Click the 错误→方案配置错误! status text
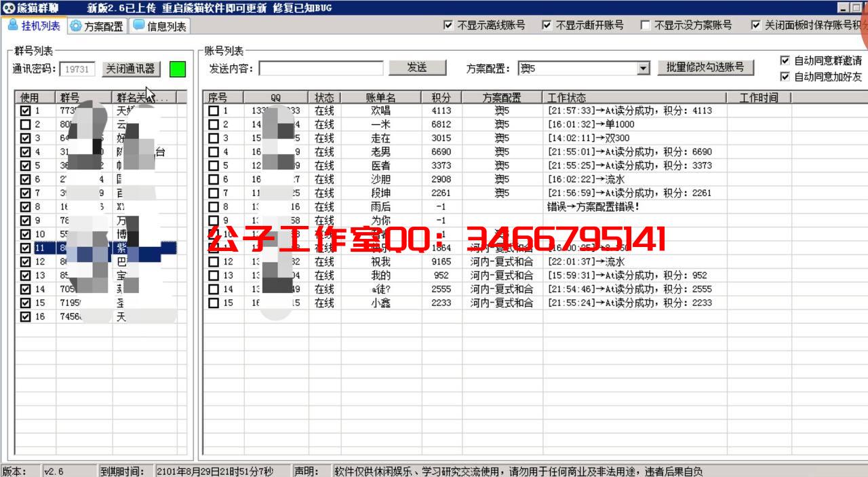The image size is (868, 477). [x=593, y=206]
